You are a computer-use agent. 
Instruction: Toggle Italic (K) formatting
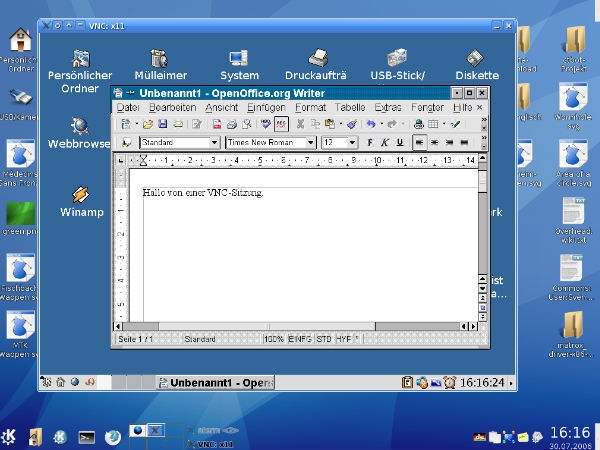[x=385, y=143]
